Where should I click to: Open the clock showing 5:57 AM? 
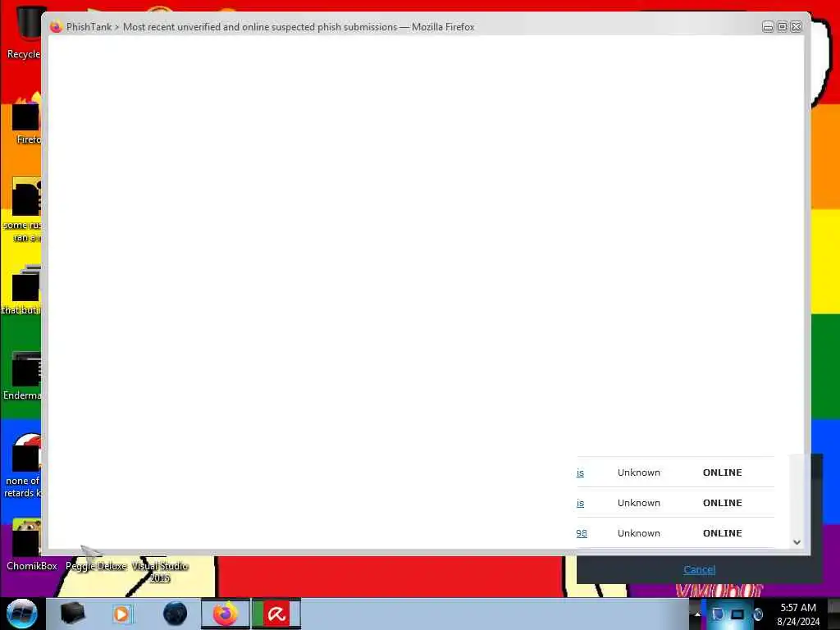[797, 614]
